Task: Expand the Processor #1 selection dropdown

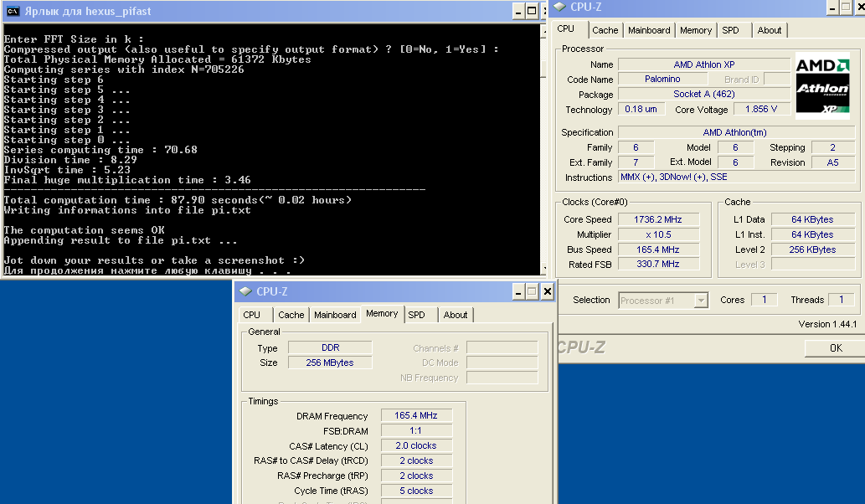Action: point(701,301)
